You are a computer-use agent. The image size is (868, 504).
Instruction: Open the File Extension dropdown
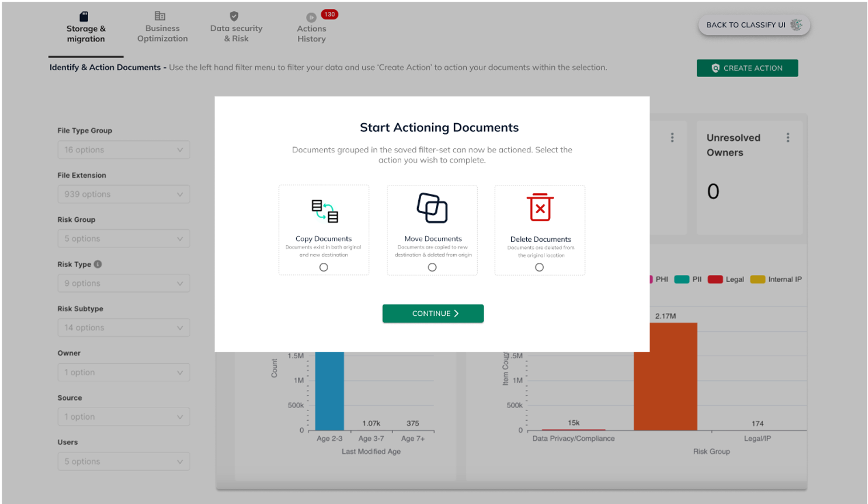pyautogui.click(x=123, y=194)
